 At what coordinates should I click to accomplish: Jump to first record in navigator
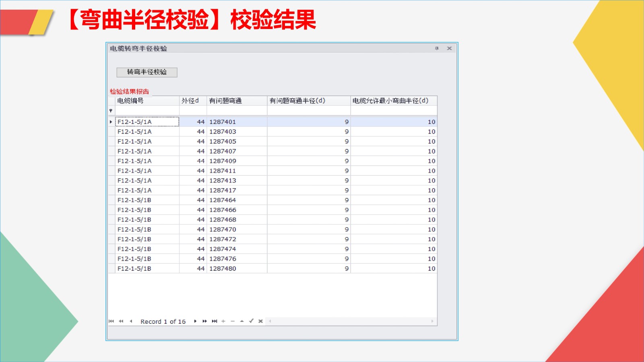111,321
